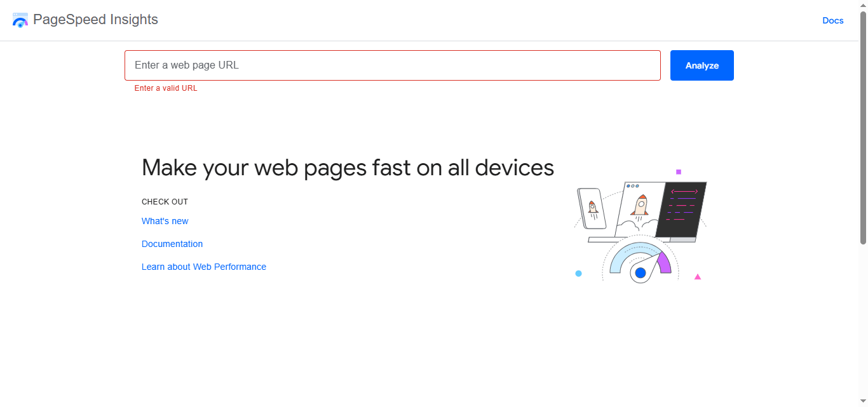Open the Docs page
The image size is (868, 407).
(x=832, y=20)
